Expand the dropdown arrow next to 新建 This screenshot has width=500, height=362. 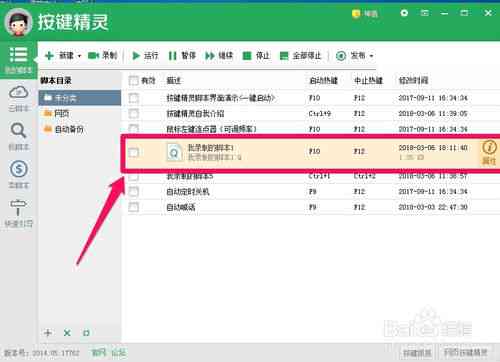(79, 56)
